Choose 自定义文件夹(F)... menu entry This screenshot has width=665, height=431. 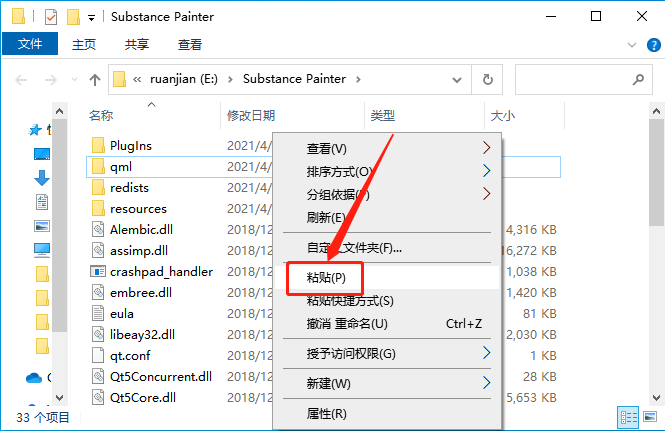click(x=387, y=247)
